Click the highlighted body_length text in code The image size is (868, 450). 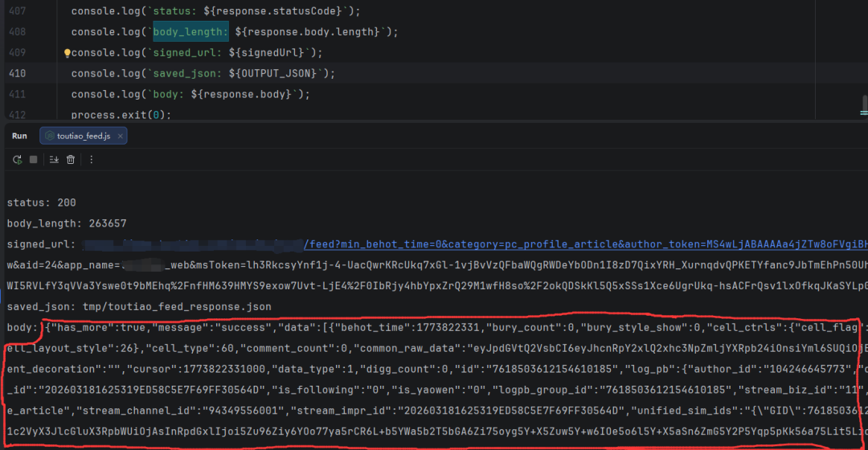190,31
